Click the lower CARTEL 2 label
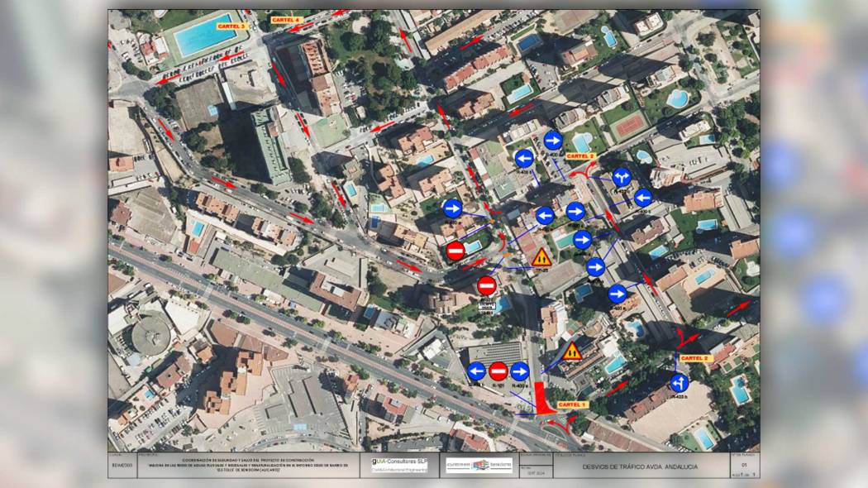 [694, 358]
